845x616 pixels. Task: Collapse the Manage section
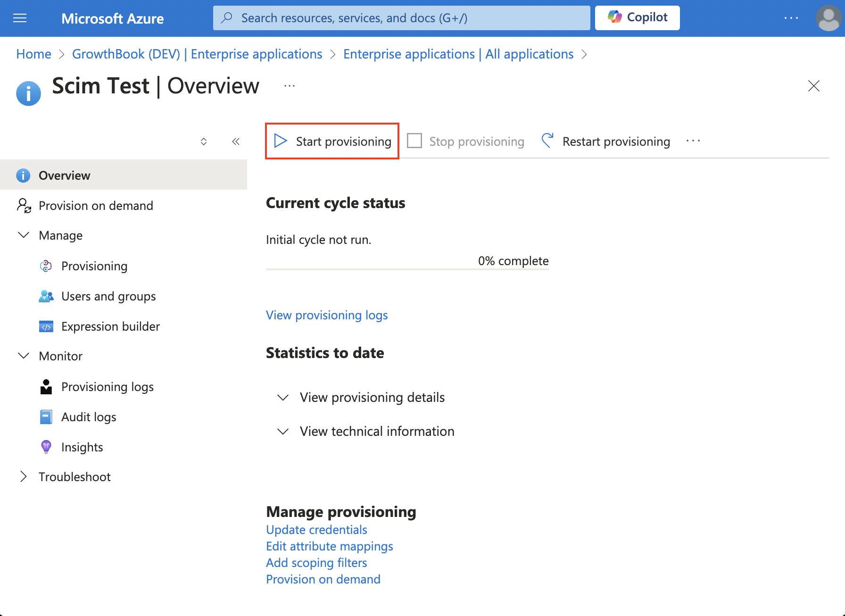23,235
